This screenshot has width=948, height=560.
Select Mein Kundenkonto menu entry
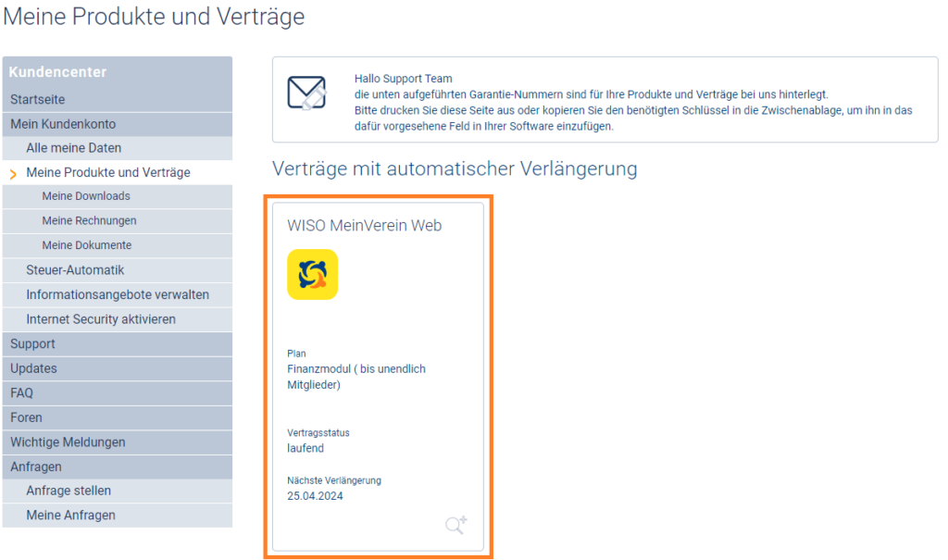click(118, 124)
